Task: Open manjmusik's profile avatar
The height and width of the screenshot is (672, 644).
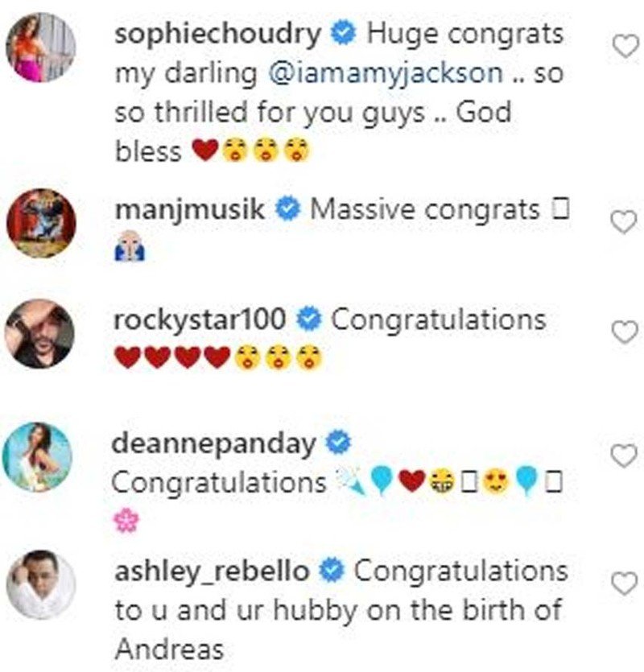Action: pos(40,222)
